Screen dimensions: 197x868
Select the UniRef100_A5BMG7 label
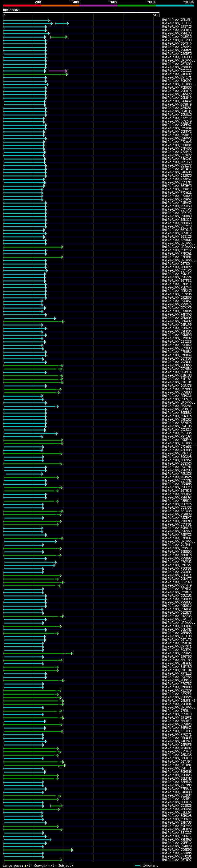[x=177, y=355]
